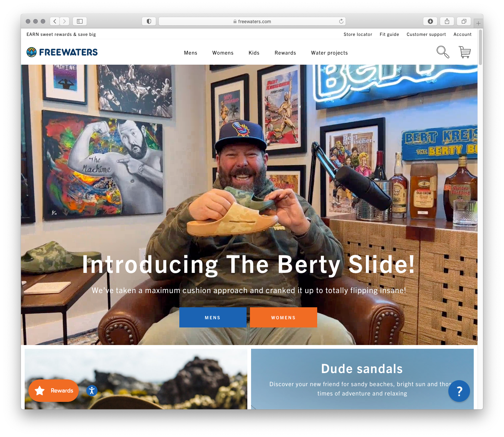504x437 pixels.
Task: Reload the page with refresh icon
Action: [341, 21]
